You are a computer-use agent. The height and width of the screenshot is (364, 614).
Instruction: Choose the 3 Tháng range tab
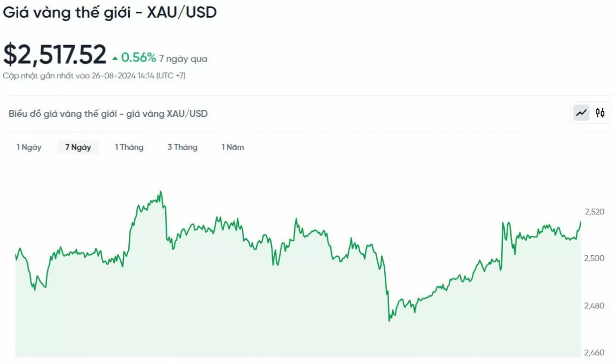[x=182, y=147]
